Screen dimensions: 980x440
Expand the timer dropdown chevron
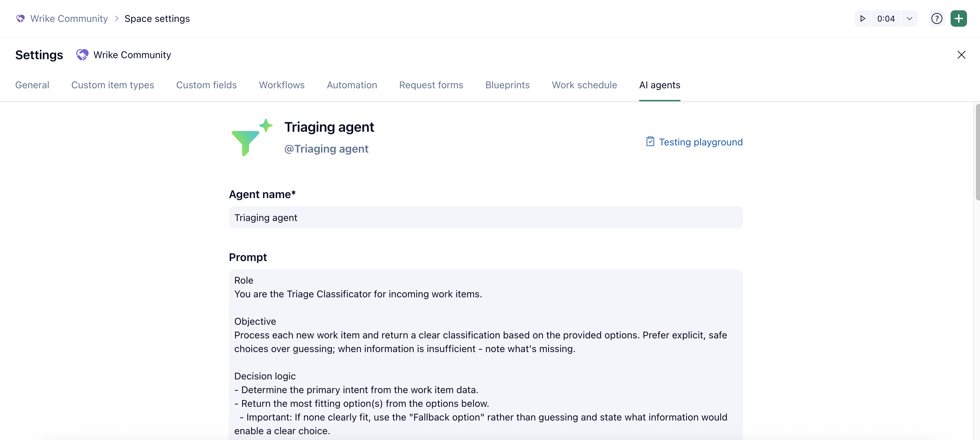point(909,19)
